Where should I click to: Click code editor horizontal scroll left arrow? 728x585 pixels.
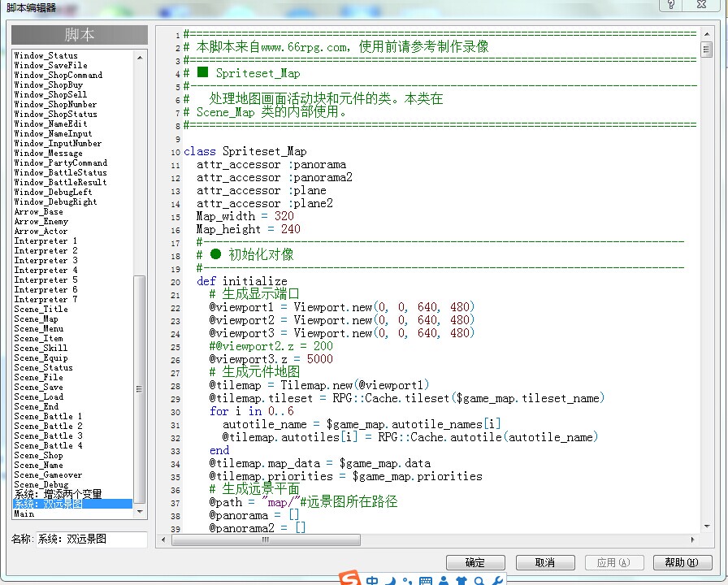[163, 539]
